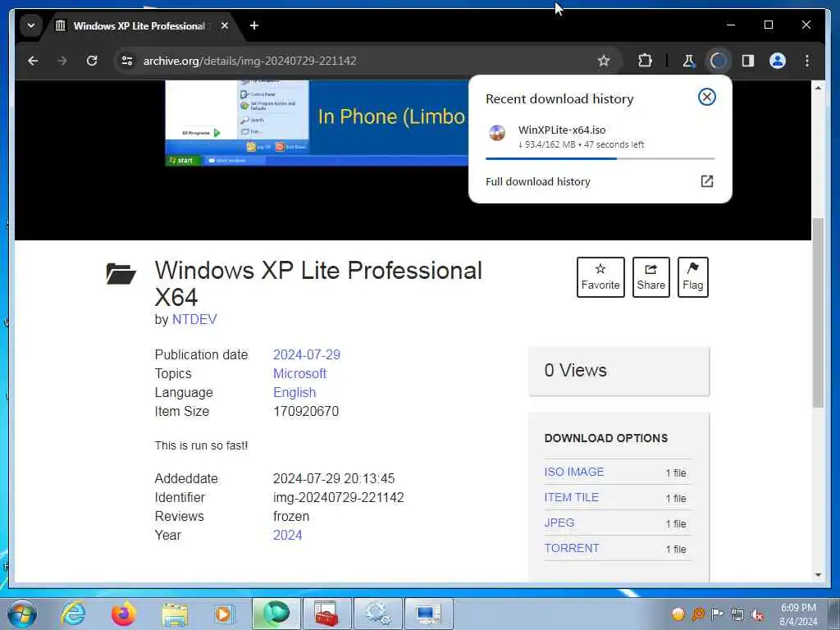Open the NTDEV author link
This screenshot has height=630, width=840.
point(194,319)
